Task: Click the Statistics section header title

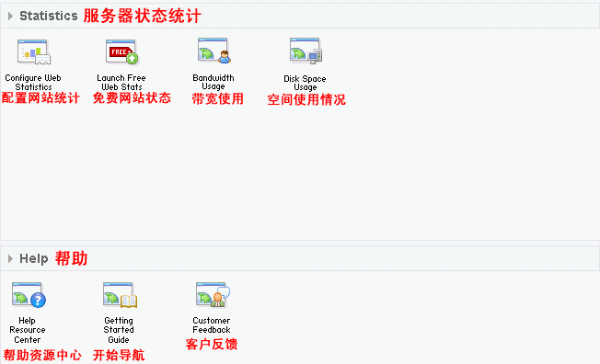Action: point(49,16)
